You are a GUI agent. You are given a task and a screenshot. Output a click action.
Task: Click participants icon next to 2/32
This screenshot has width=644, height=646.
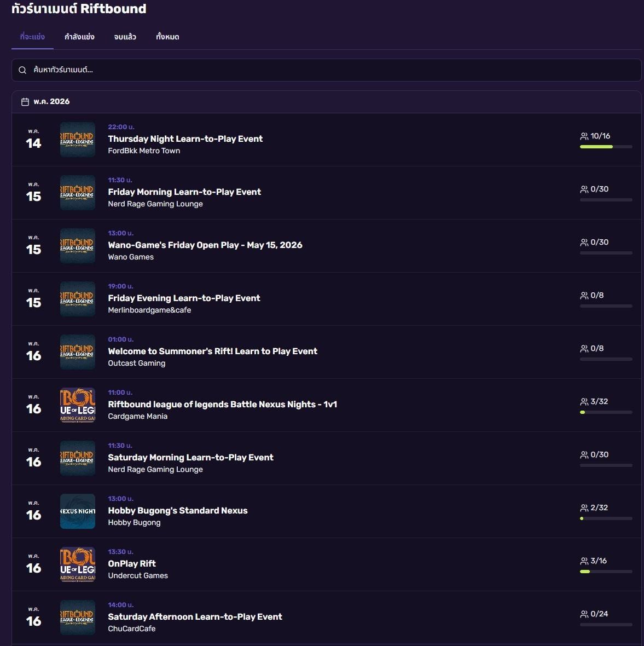tap(584, 508)
